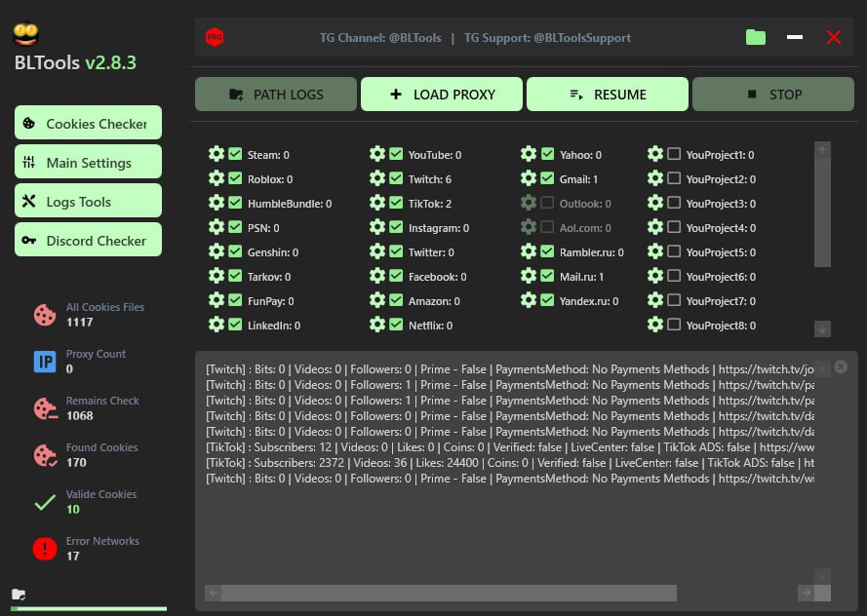The height and width of the screenshot is (616, 867).
Task: Click right arrow of horizontal log scrollbar
Action: 806,593
